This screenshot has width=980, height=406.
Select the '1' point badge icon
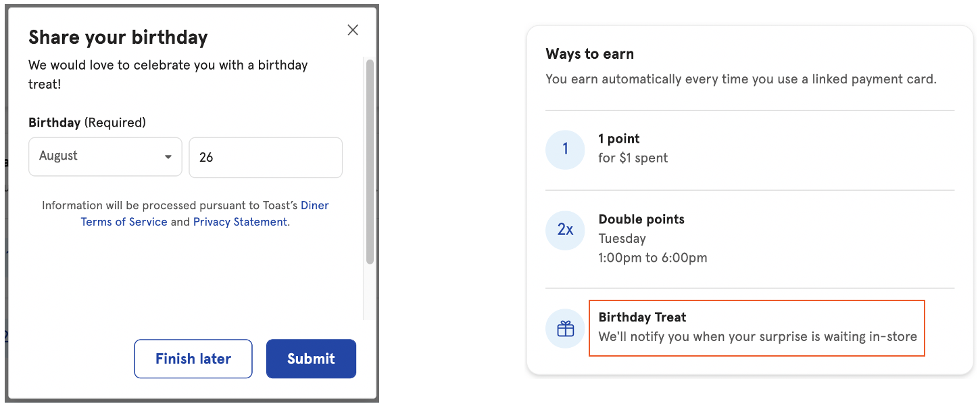pyautogui.click(x=565, y=150)
